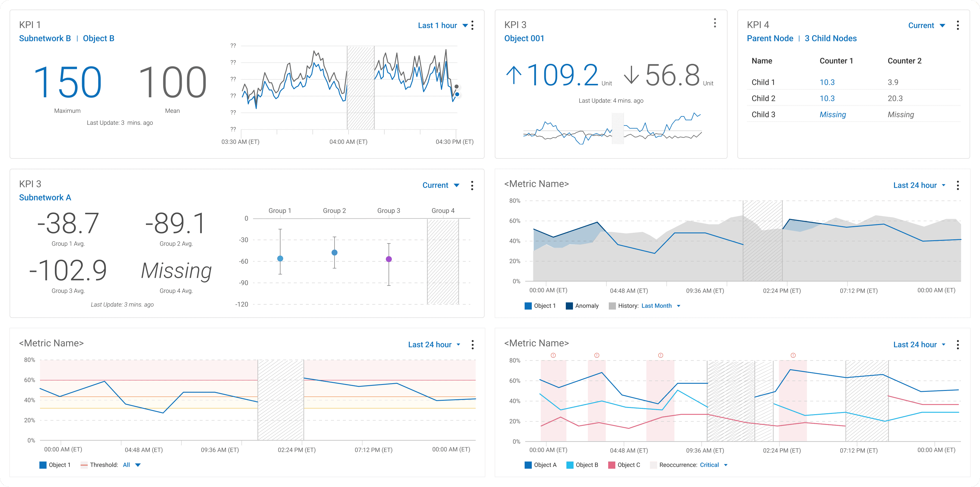Click Parent Node link in KPI 4
980x487 pixels.
(x=770, y=38)
